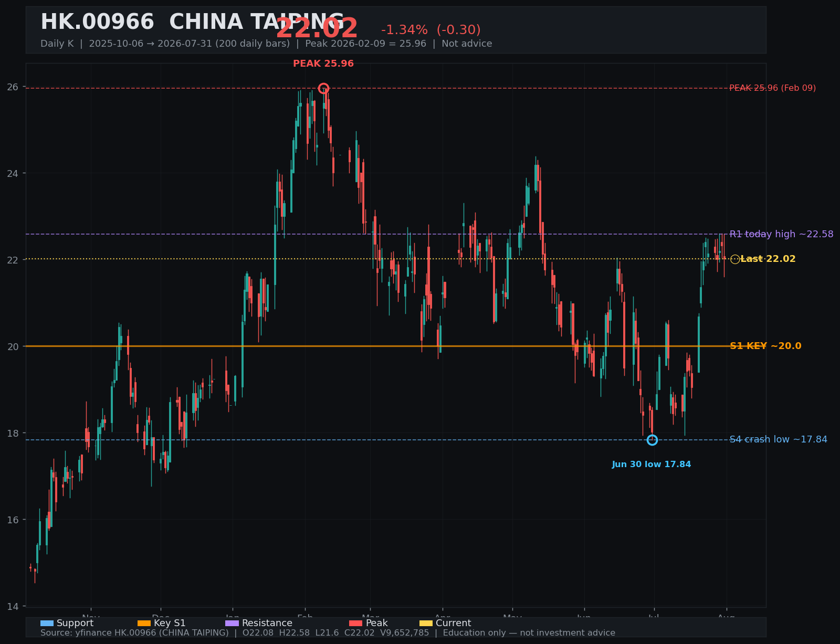
Task: Select the orange Key S1 legend swatch
Action: point(144,624)
